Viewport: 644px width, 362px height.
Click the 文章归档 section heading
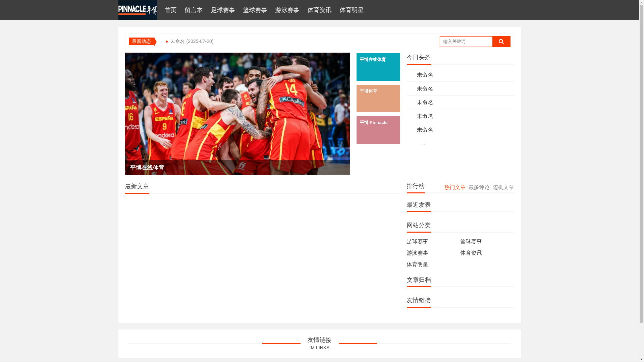(419, 280)
